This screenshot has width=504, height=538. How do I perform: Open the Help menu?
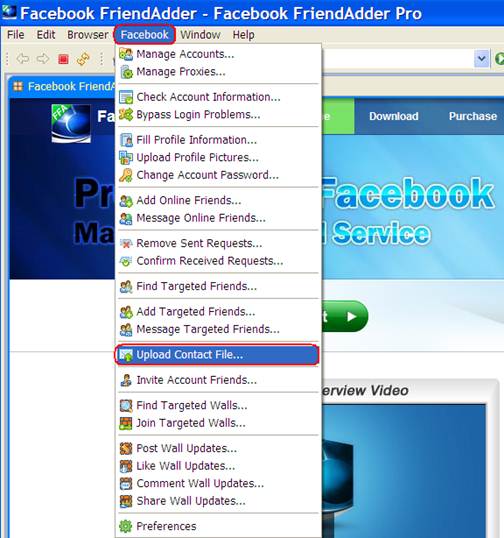(x=244, y=35)
